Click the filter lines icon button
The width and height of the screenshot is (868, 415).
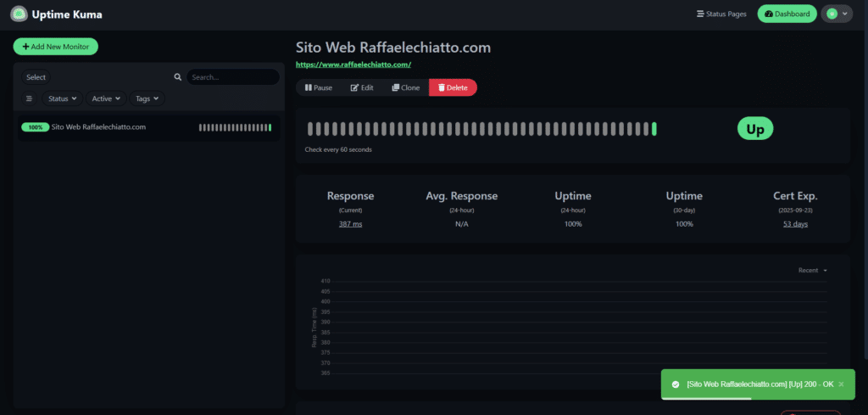(x=30, y=98)
